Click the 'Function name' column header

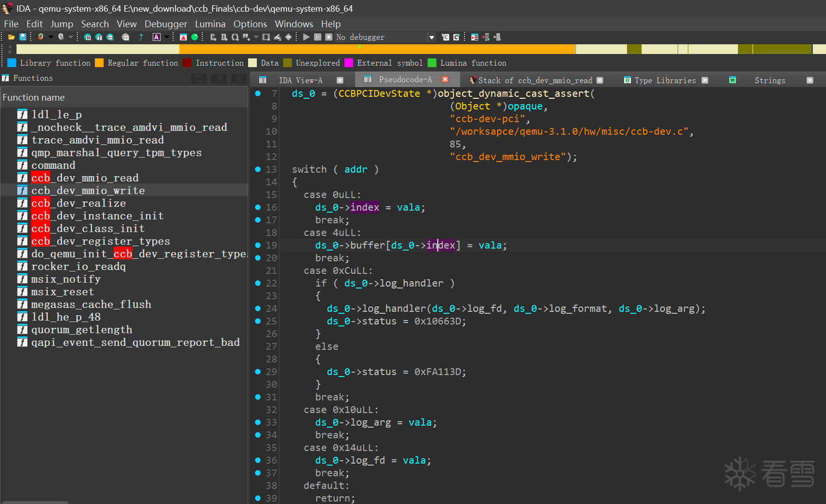click(34, 97)
